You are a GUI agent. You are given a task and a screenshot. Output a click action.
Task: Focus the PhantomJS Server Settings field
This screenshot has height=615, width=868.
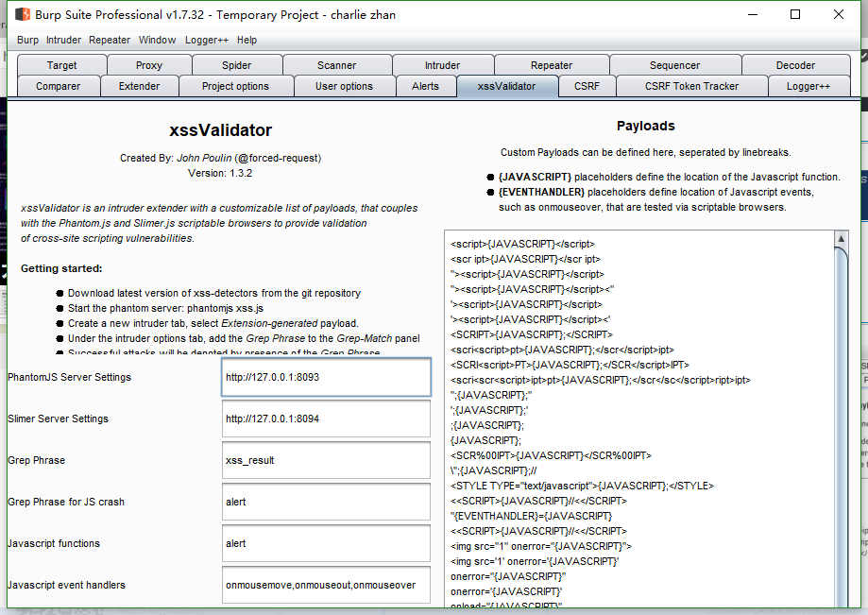(326, 377)
